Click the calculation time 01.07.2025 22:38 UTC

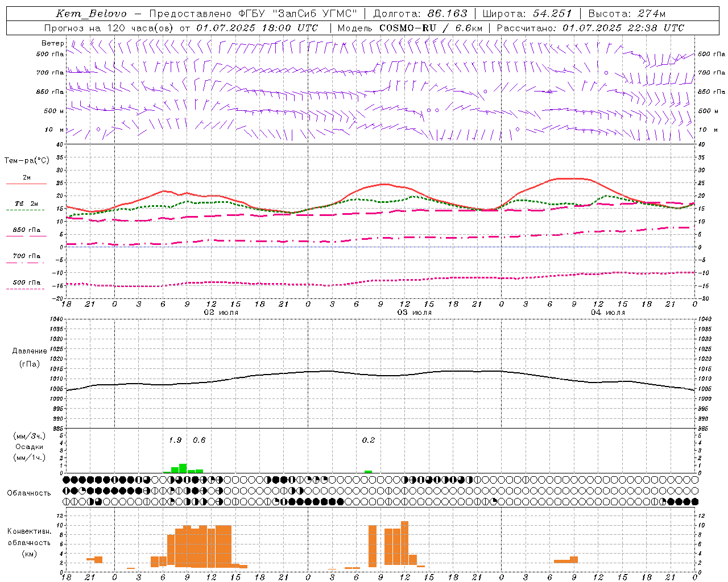pos(623,28)
